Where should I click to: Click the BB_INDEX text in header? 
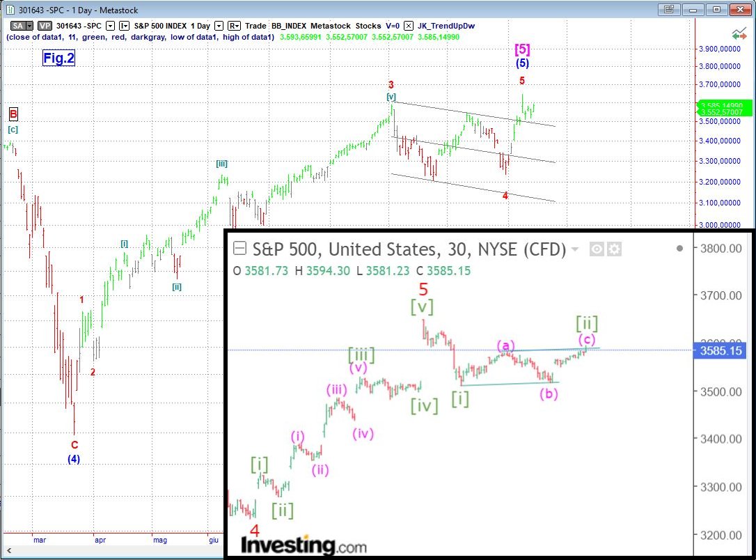(x=289, y=26)
